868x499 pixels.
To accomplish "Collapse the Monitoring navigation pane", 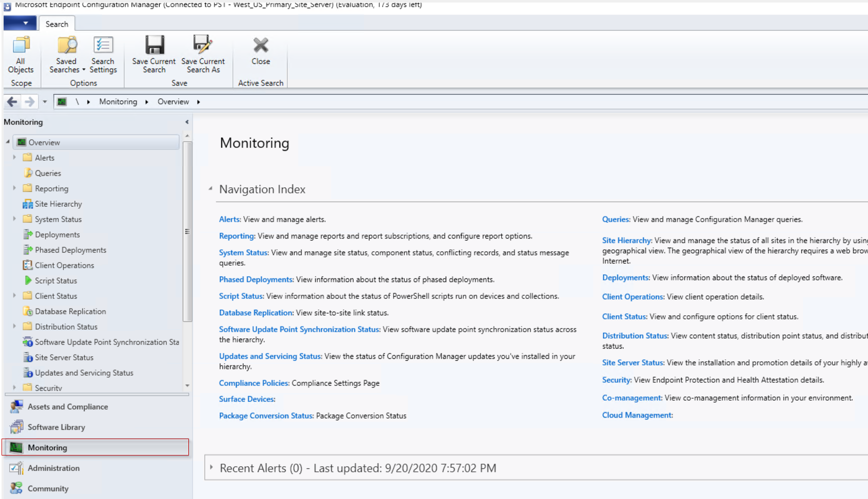I will click(x=187, y=122).
